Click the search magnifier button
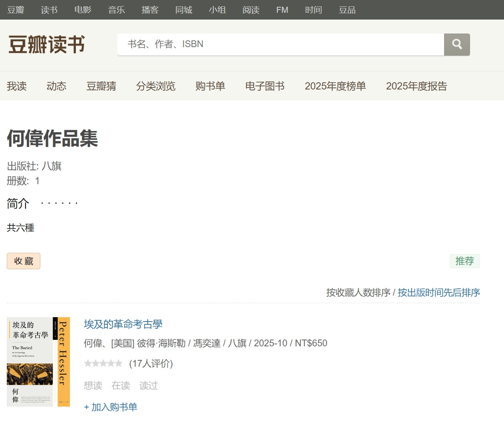 tap(457, 44)
